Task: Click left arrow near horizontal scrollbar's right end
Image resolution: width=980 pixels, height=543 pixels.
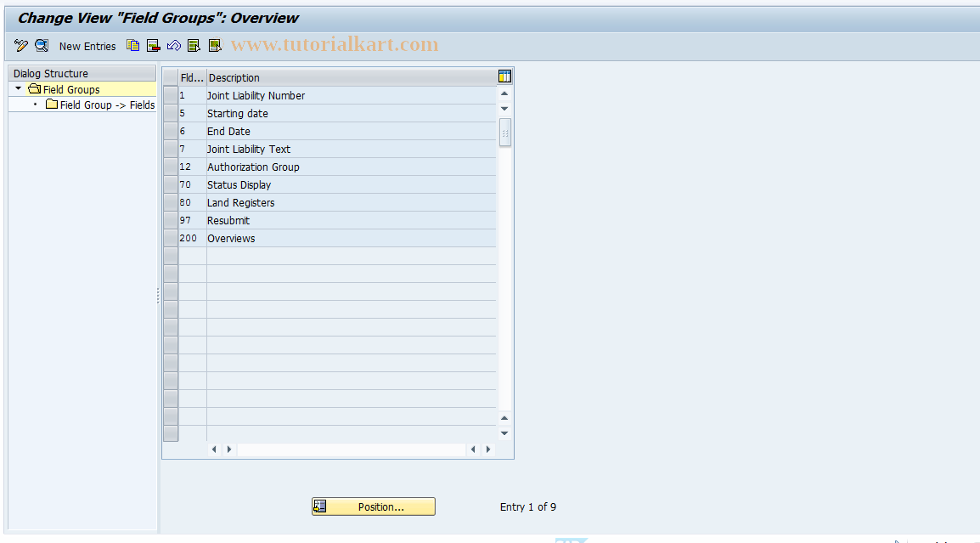Action: 473,450
